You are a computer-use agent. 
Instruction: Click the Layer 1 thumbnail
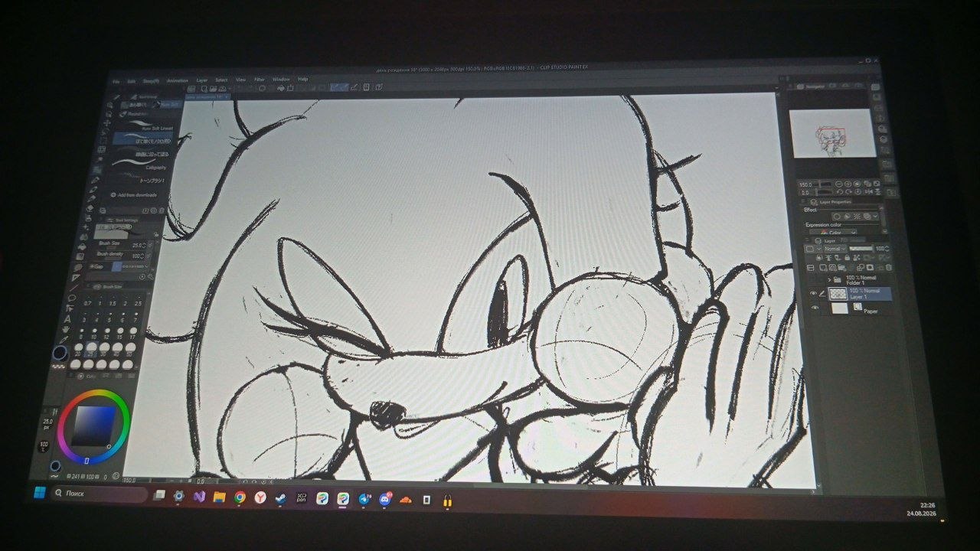pos(838,293)
